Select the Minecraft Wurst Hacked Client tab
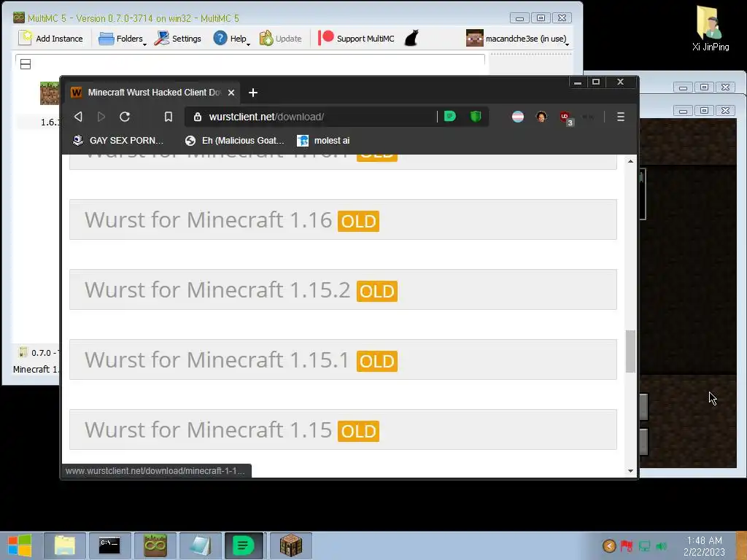This screenshot has width=747, height=560. pyautogui.click(x=153, y=93)
